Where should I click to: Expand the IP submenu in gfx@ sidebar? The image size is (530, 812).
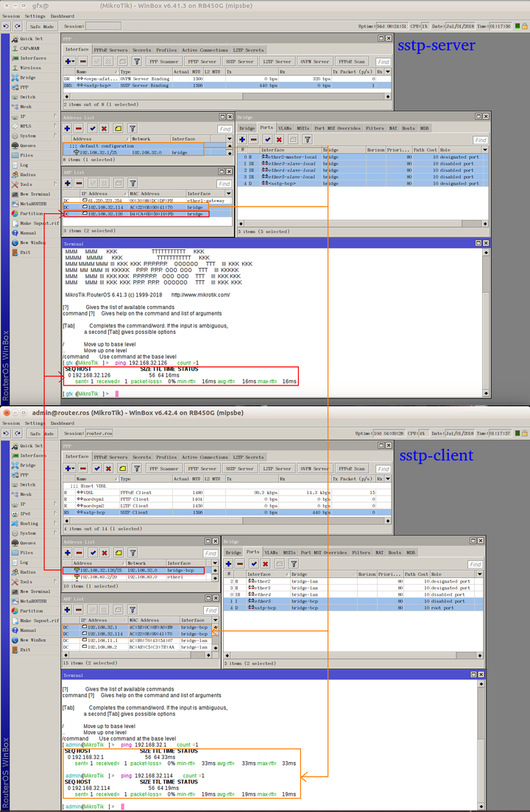(x=55, y=116)
